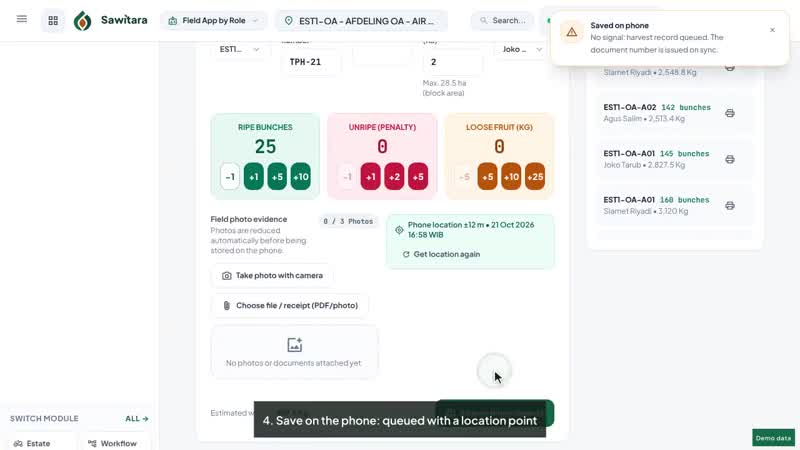
Task: Add 10 ripe bunches
Action: [301, 177]
